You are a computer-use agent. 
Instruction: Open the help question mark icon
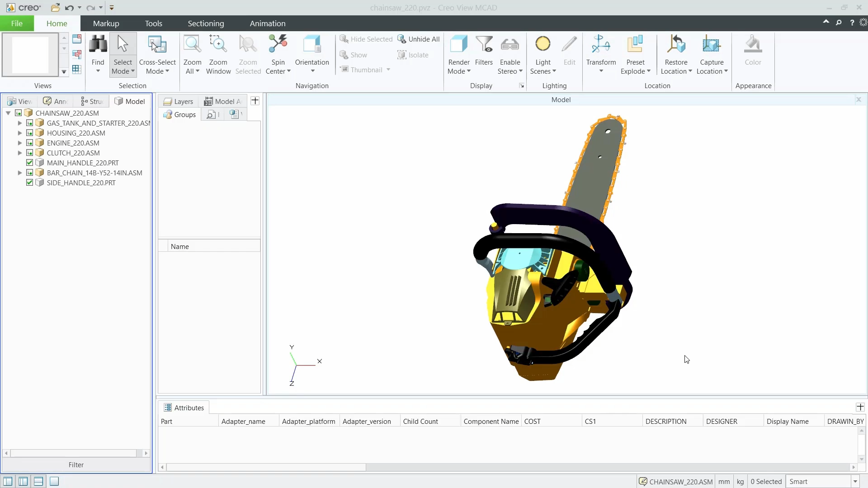pyautogui.click(x=852, y=23)
